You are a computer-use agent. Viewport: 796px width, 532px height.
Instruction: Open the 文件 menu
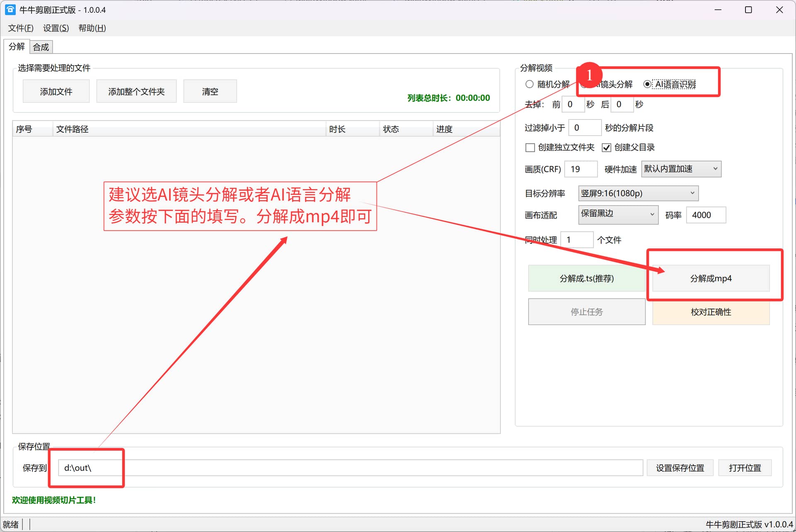[x=21, y=28]
